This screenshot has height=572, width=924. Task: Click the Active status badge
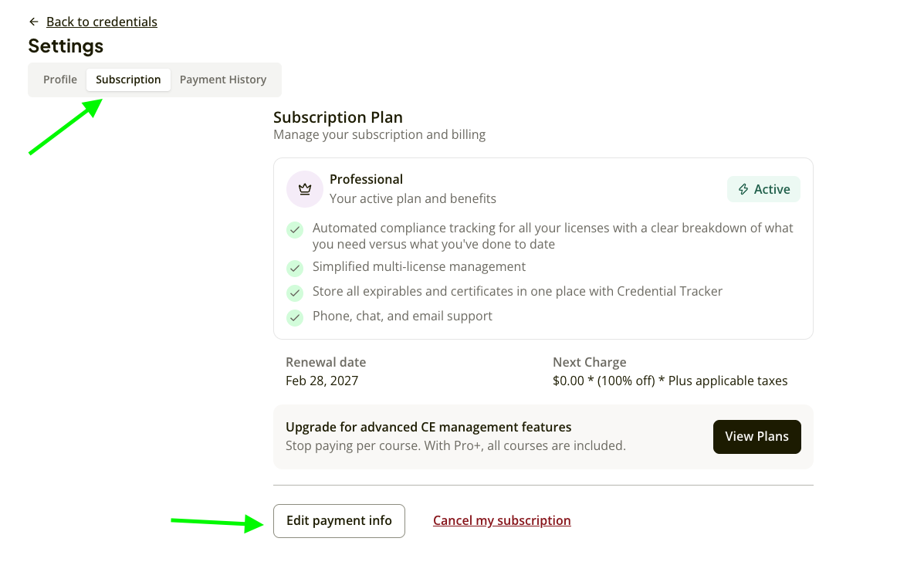pyautogui.click(x=763, y=189)
